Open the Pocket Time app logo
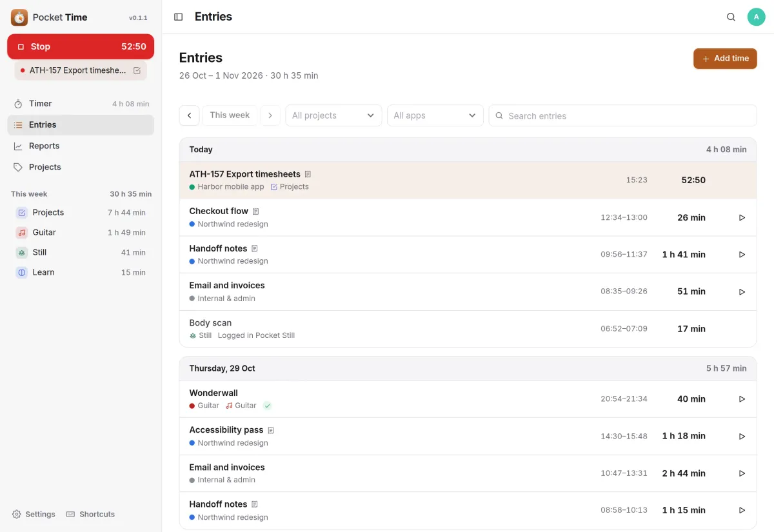 coord(19,17)
